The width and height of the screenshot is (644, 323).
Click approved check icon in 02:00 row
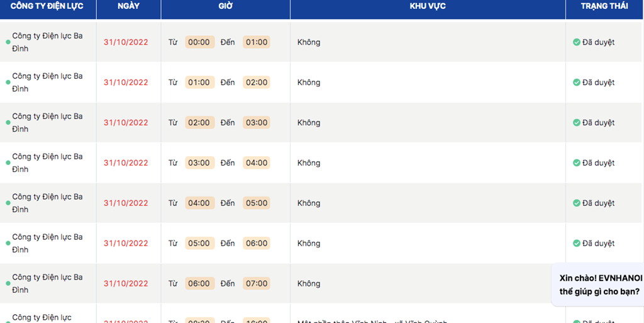coord(576,122)
